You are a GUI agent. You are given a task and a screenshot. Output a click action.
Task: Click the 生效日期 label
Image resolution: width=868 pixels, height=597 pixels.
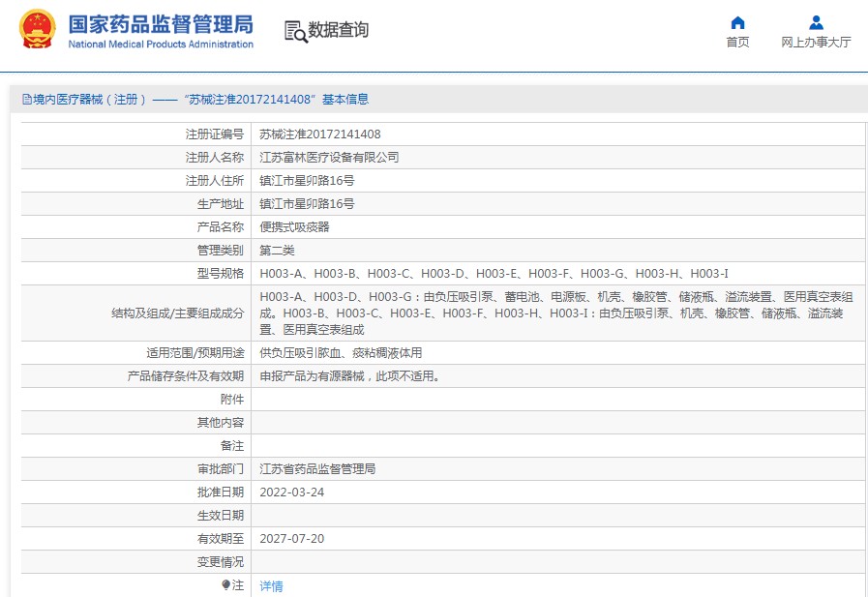click(221, 516)
